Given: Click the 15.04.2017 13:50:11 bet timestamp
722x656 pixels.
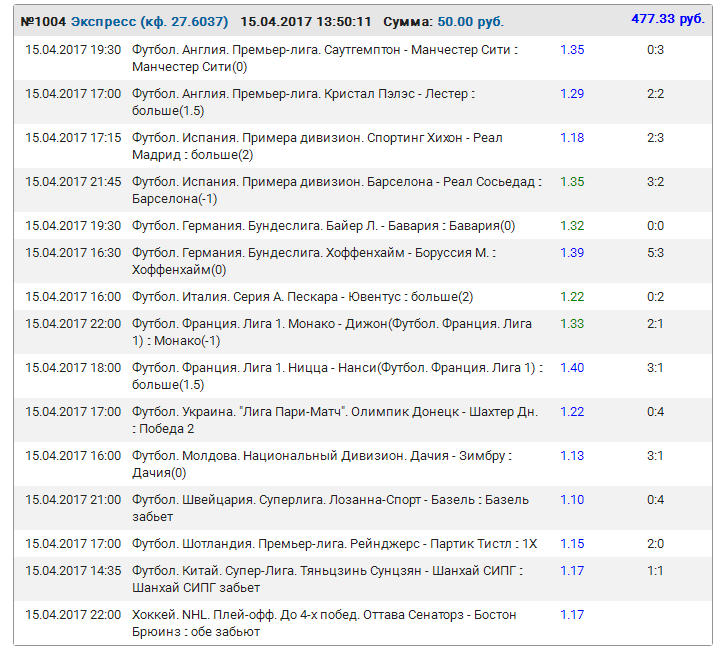Looking at the screenshot, I should tap(306, 22).
